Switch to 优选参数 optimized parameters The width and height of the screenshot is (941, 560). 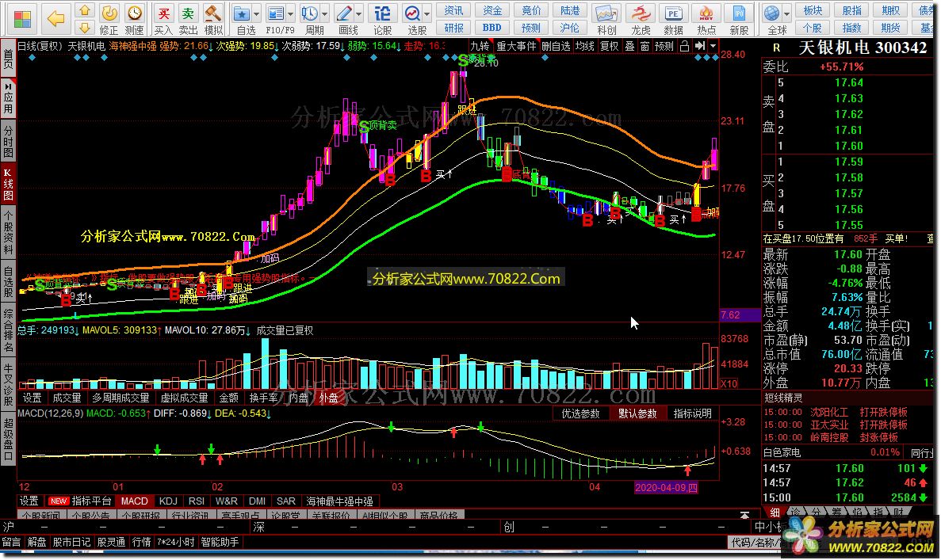click(x=580, y=413)
